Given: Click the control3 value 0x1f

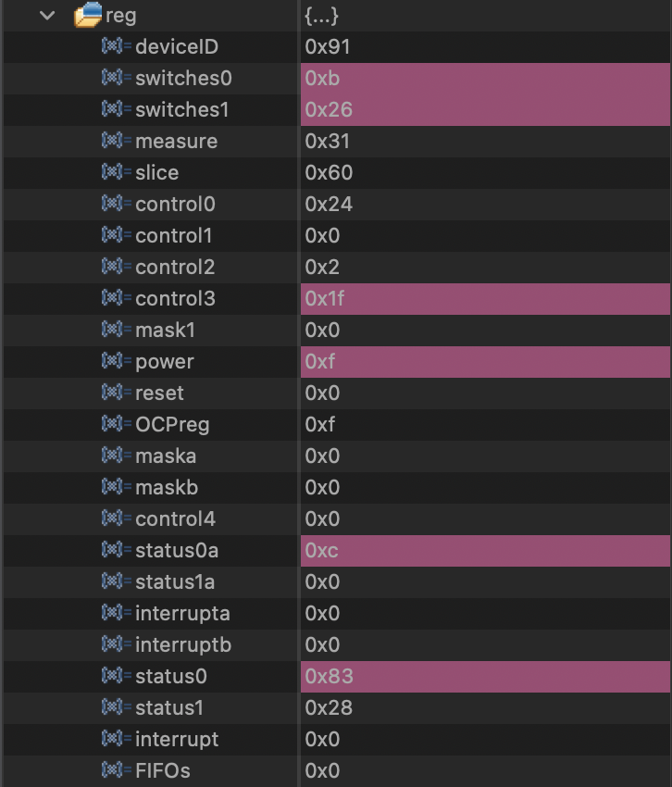Looking at the screenshot, I should tap(323, 299).
